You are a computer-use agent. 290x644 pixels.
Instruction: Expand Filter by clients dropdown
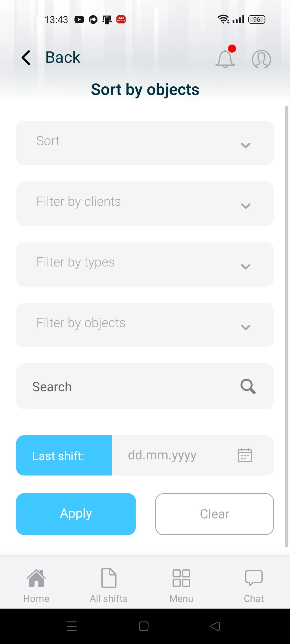(145, 204)
